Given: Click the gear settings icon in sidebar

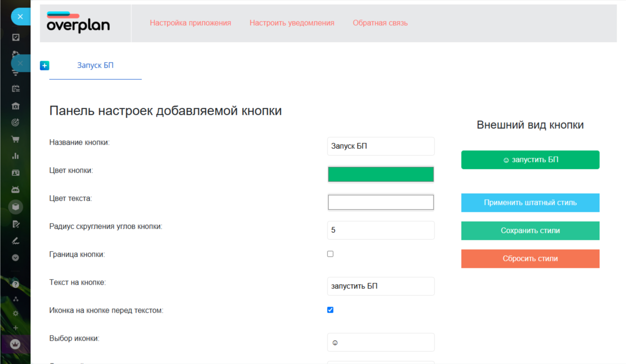Looking at the screenshot, I should point(15,314).
